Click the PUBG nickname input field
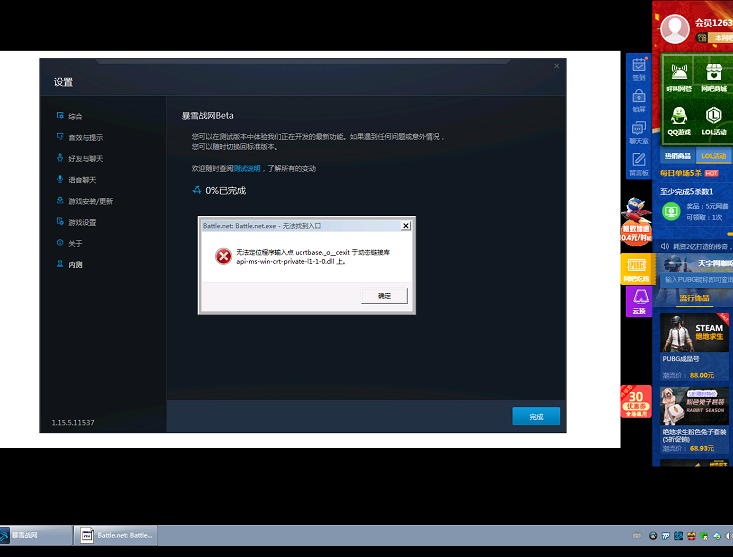This screenshot has height=557, width=733. (697, 279)
